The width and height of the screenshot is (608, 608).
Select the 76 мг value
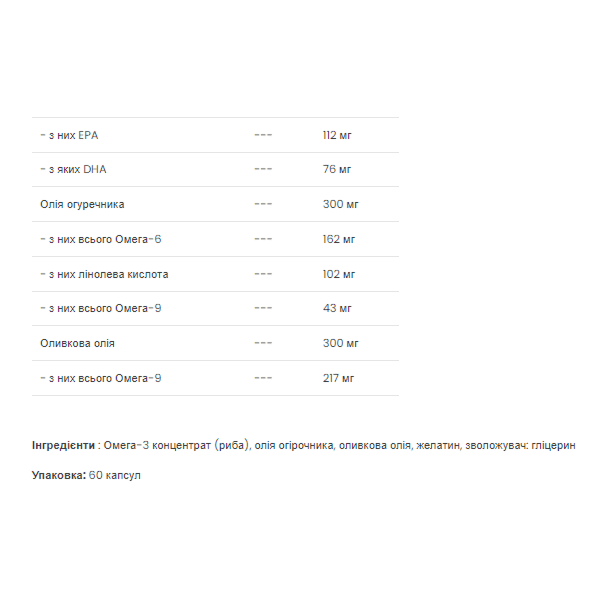[337, 169]
